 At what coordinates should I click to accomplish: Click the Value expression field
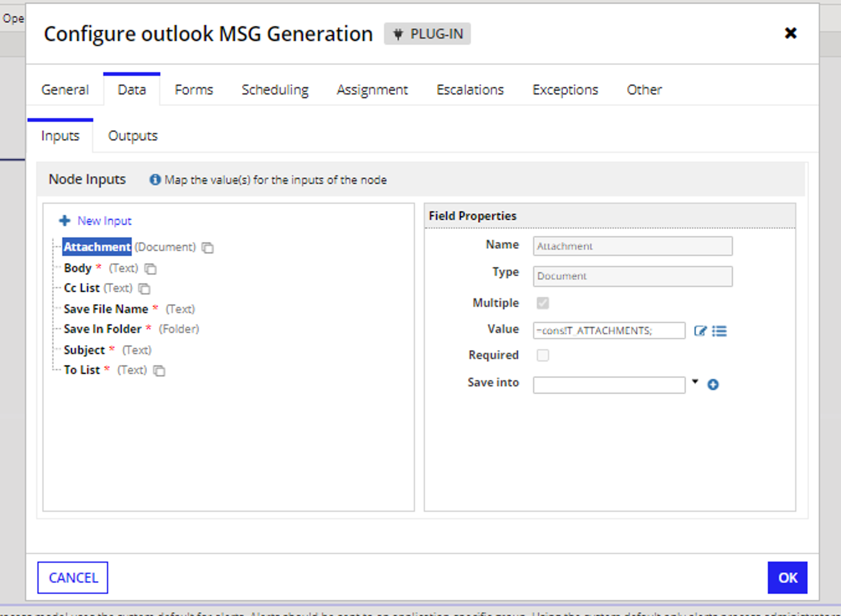tap(609, 331)
